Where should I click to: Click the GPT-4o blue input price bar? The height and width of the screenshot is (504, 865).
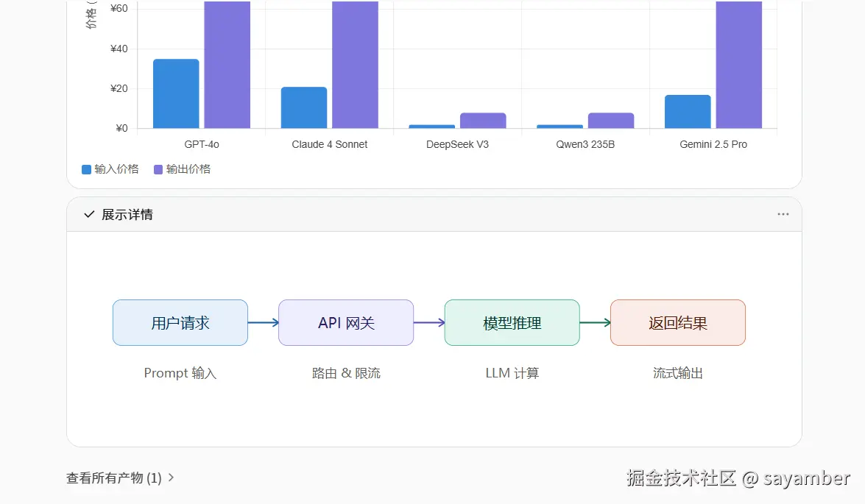(x=176, y=93)
